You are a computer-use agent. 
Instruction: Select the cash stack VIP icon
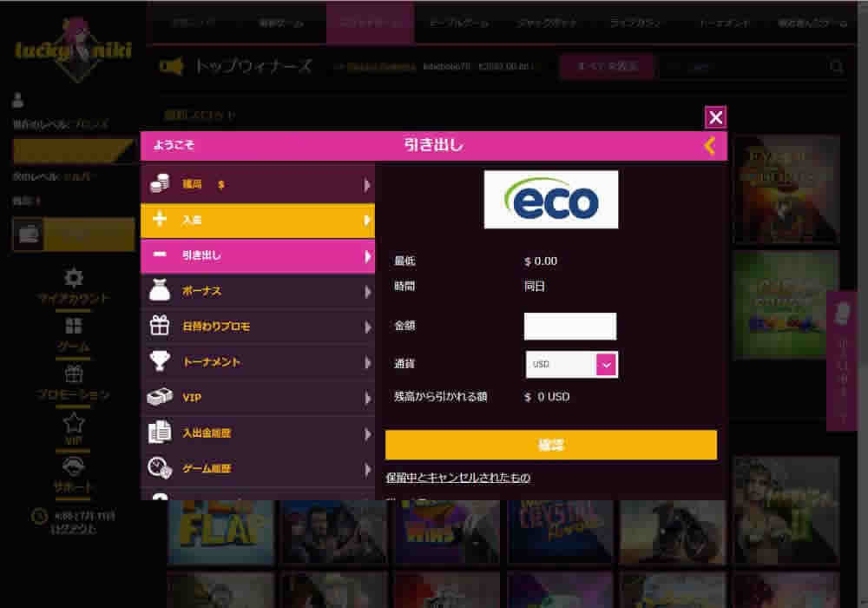pyautogui.click(x=160, y=396)
